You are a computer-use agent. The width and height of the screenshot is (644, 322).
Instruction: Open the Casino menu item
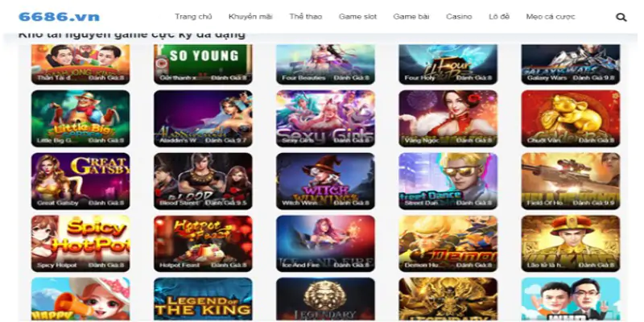[459, 17]
